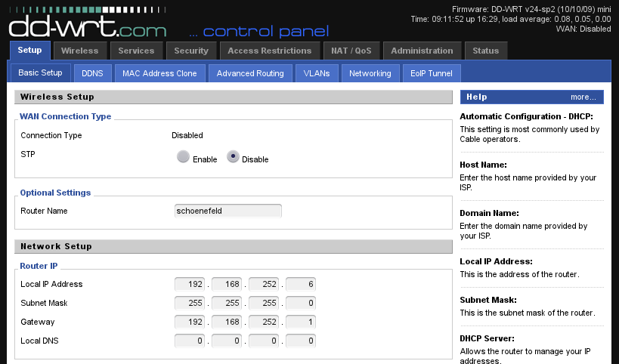Click the last octet of Local IP Address

pyautogui.click(x=301, y=284)
